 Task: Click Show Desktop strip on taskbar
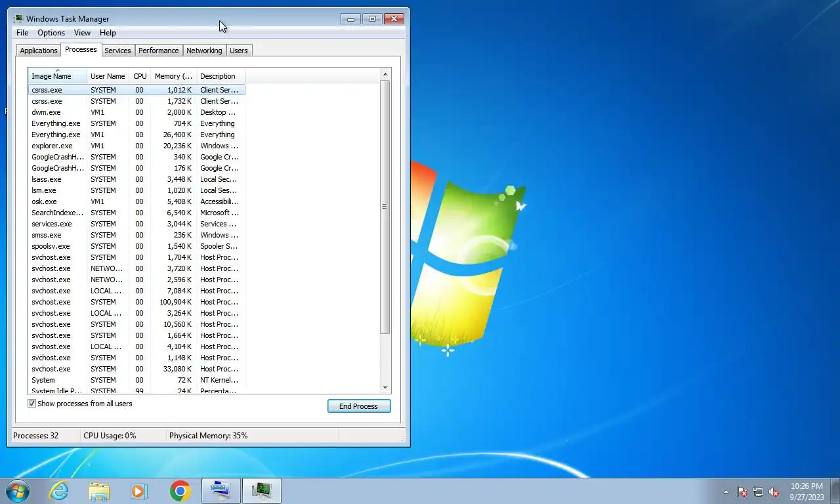pyautogui.click(x=835, y=491)
